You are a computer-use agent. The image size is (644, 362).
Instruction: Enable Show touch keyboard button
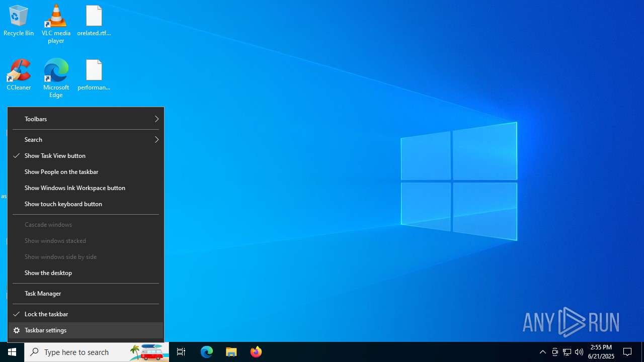(x=86, y=204)
